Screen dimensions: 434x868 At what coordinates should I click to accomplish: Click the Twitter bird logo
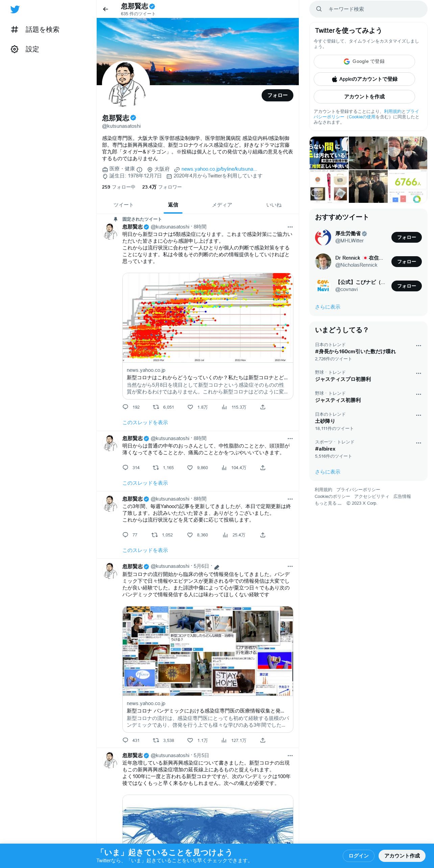click(x=15, y=9)
